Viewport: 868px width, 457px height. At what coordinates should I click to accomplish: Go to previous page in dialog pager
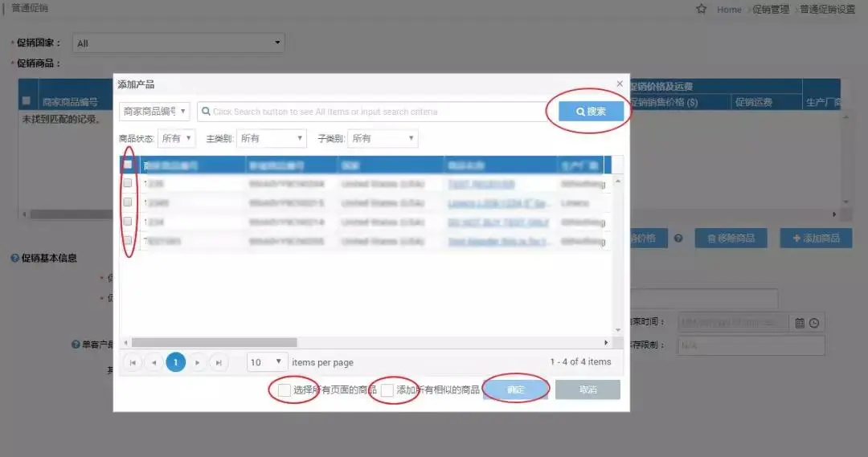tap(154, 362)
